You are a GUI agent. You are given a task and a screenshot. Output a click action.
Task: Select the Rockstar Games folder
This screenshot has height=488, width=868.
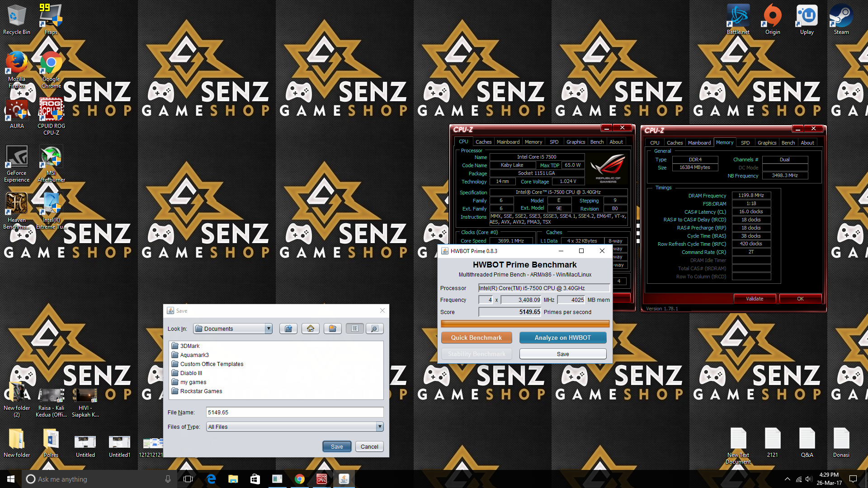pyautogui.click(x=197, y=391)
